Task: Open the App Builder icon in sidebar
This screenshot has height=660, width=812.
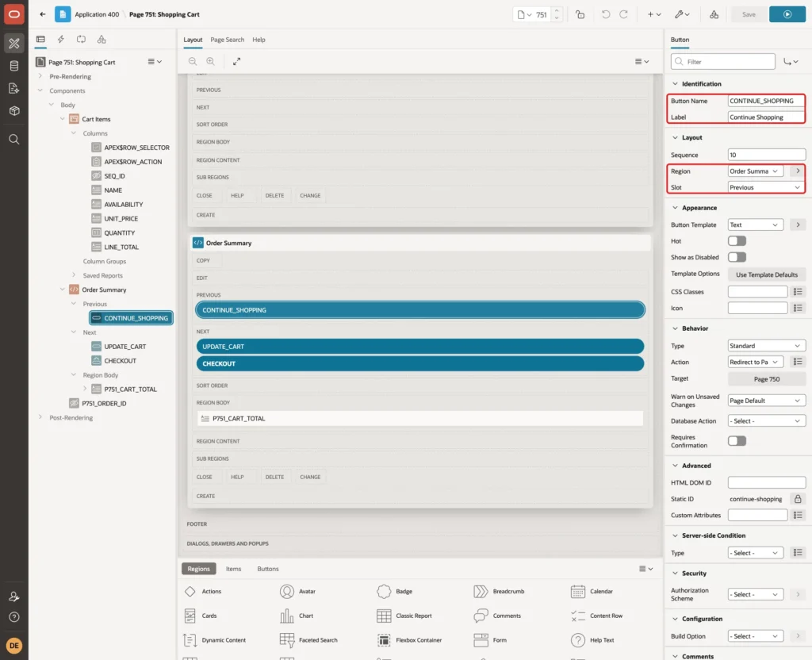Action: pyautogui.click(x=14, y=44)
